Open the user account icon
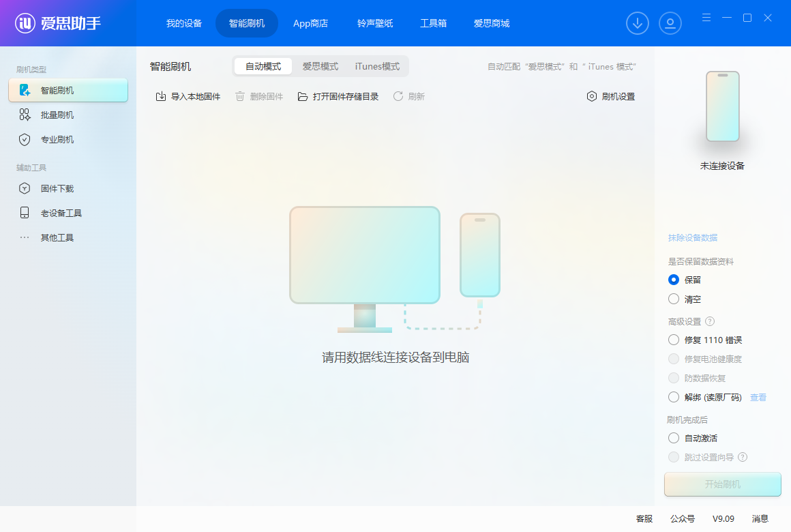Image resolution: width=791 pixels, height=532 pixels. click(670, 23)
